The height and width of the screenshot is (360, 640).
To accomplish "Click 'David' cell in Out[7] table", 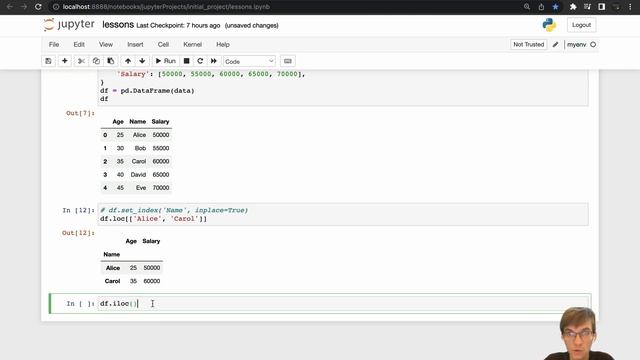I will 138,175.
